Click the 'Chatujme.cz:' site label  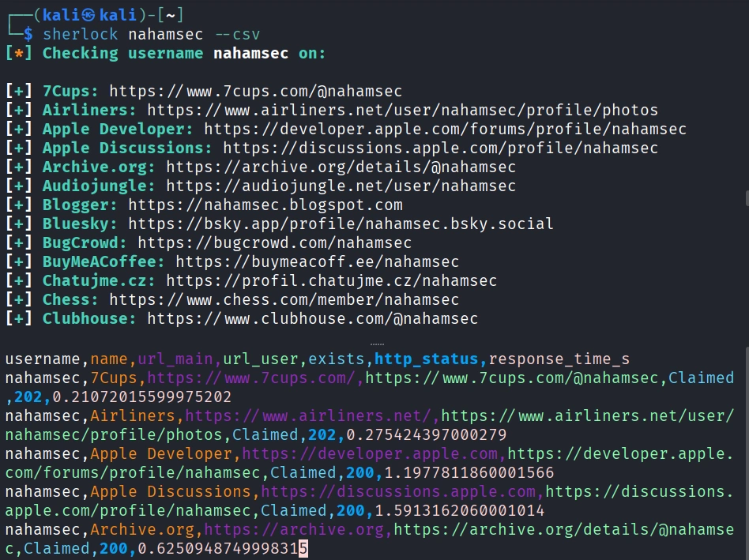[99, 280]
